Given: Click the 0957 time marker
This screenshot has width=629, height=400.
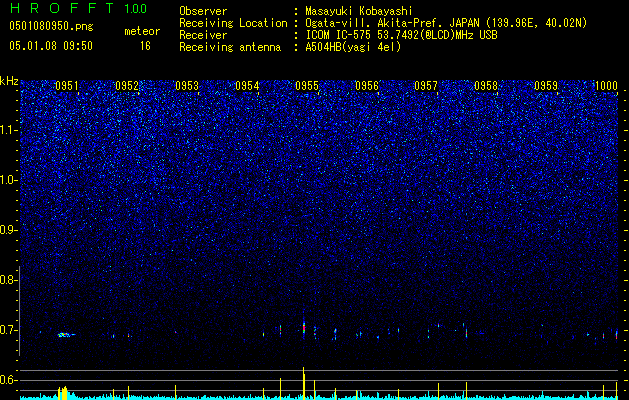Looking at the screenshot, I should (x=426, y=86).
